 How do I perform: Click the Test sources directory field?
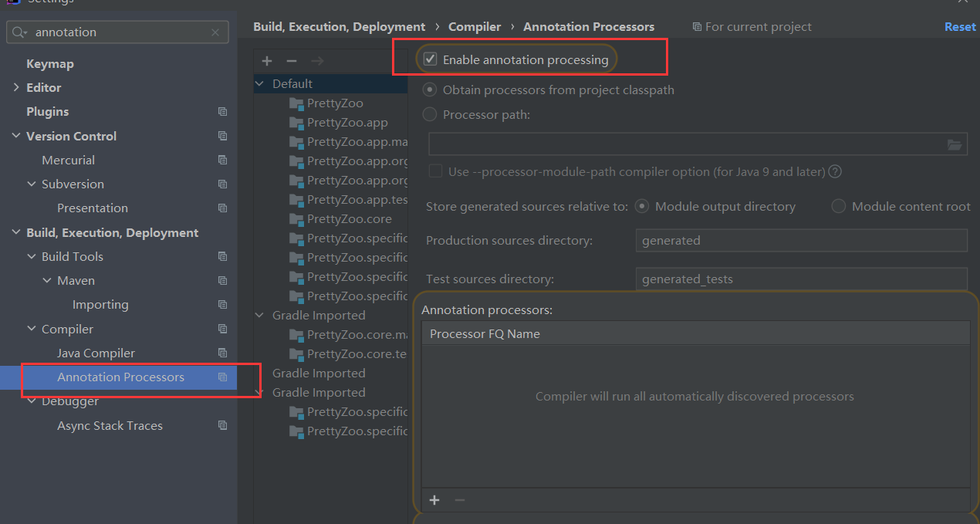point(801,279)
